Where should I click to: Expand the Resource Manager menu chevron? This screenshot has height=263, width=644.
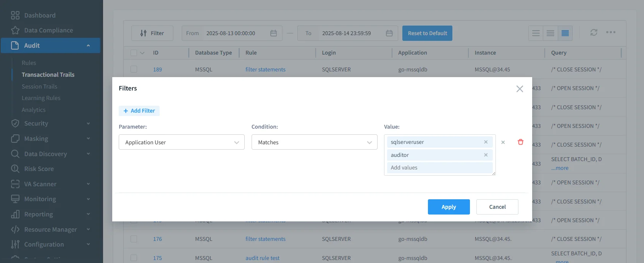[x=88, y=229]
